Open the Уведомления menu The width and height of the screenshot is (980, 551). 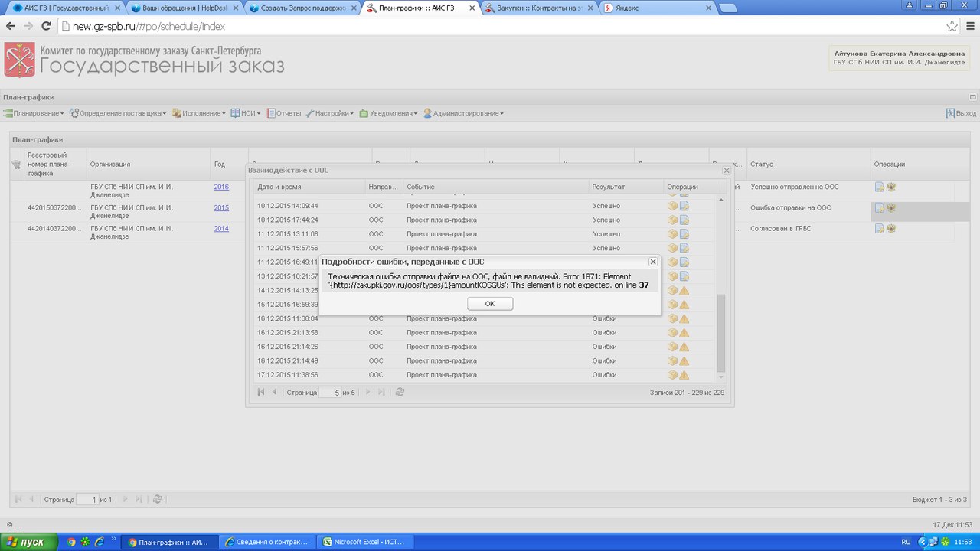pos(388,113)
